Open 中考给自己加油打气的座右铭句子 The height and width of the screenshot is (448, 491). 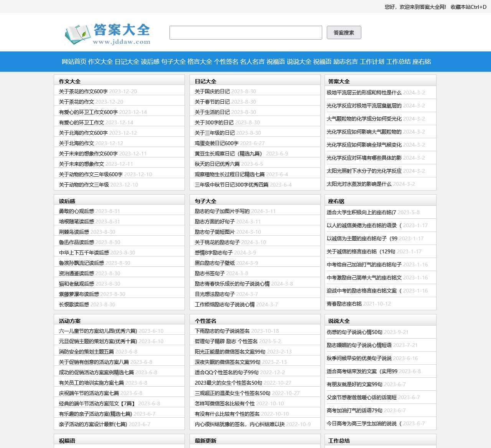pyautogui.click(x=364, y=265)
